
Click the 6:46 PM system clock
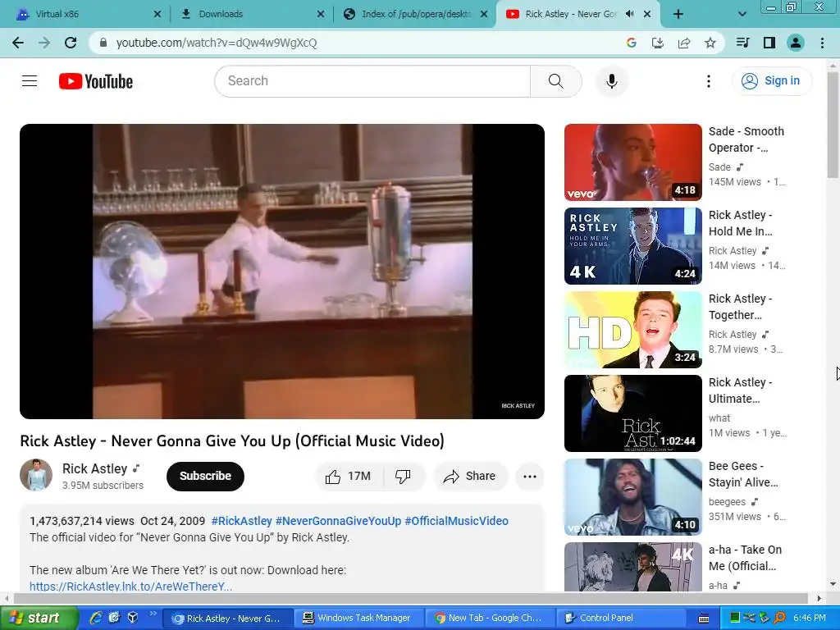click(x=810, y=619)
